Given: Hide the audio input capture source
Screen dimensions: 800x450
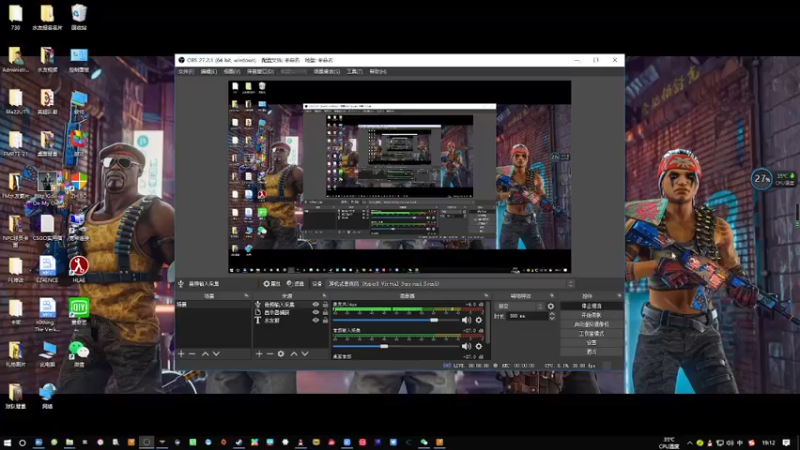Looking at the screenshot, I should pyautogui.click(x=315, y=305).
